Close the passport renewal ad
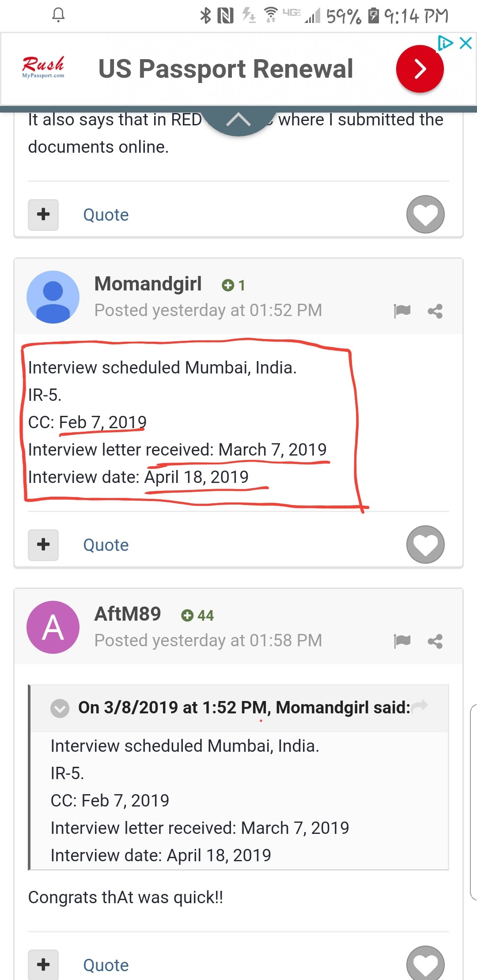 (466, 43)
